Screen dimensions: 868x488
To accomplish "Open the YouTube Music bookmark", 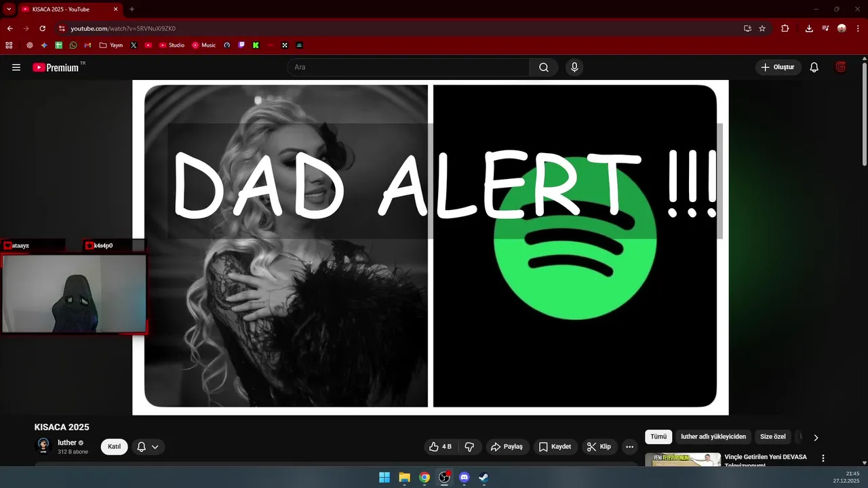I will (203, 45).
